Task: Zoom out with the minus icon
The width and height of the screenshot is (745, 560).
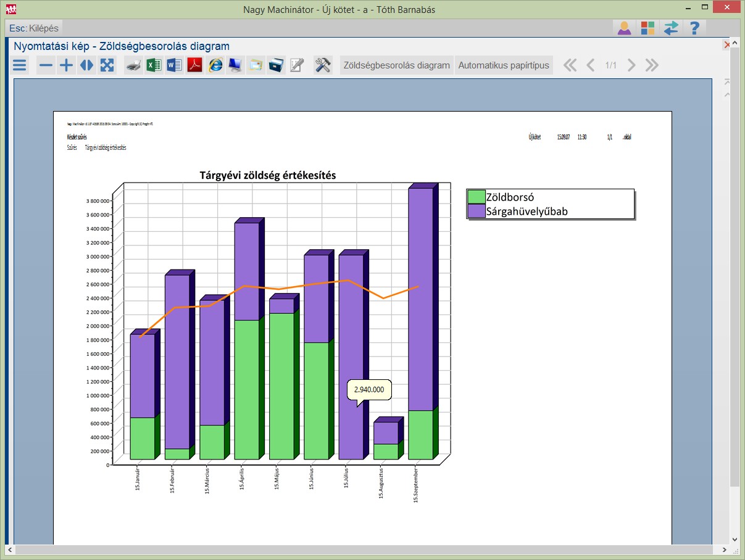Action: pyautogui.click(x=46, y=65)
